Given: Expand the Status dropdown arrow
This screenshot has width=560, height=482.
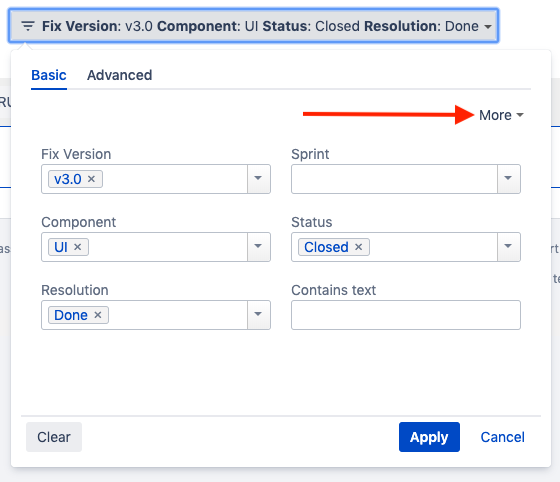Looking at the screenshot, I should tap(508, 247).
